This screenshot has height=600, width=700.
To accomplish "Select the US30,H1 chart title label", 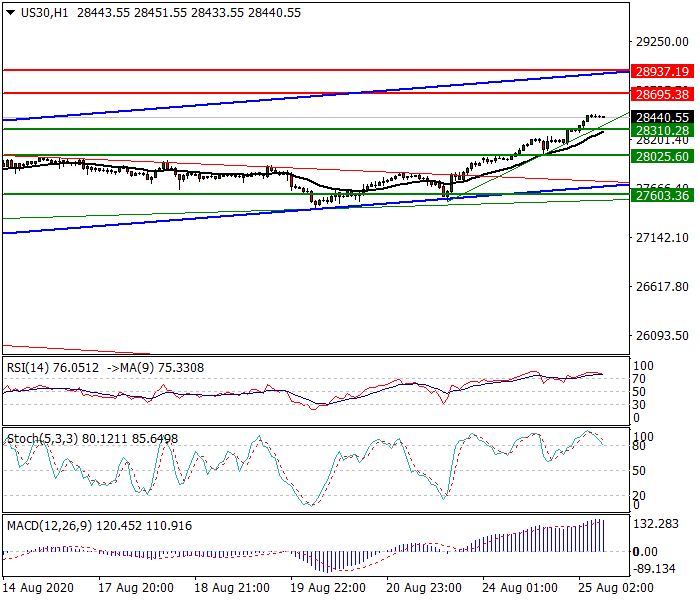I will click(x=45, y=12).
